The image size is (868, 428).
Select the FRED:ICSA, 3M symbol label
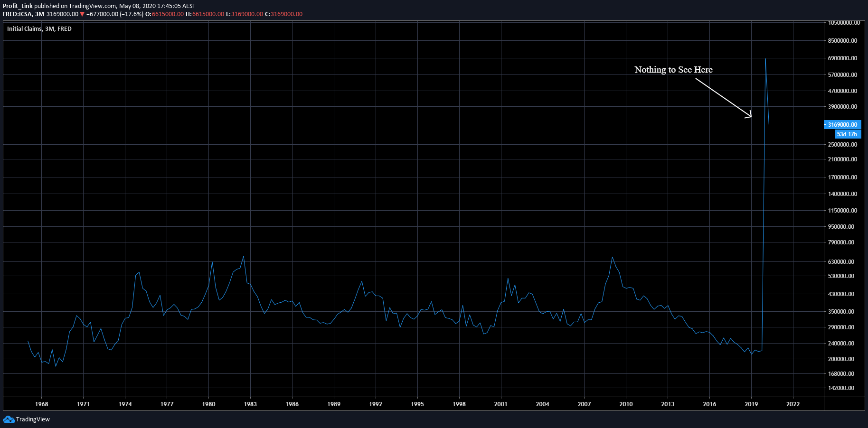(23, 14)
